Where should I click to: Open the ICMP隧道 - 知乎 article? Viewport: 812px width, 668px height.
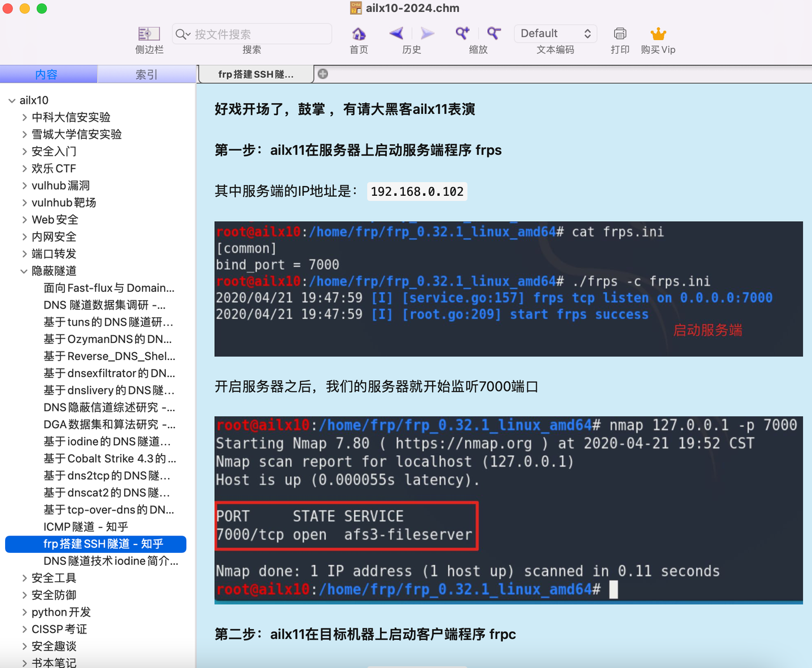(85, 526)
